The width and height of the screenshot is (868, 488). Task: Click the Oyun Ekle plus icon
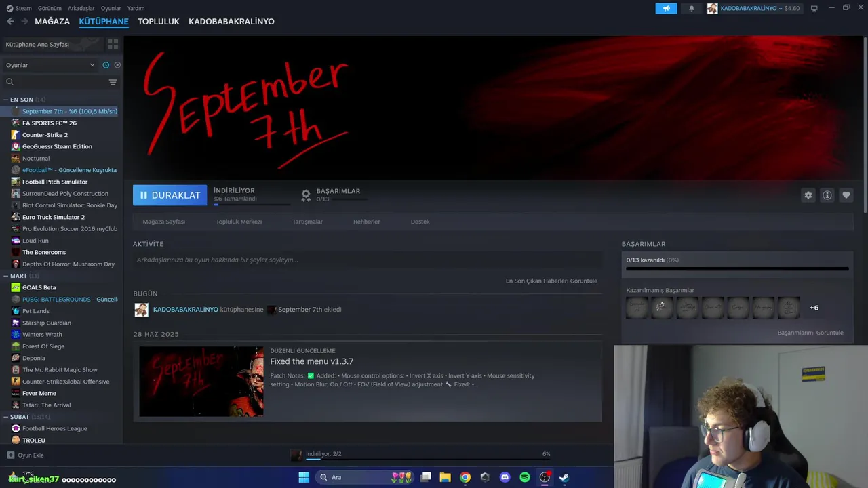coord(10,455)
